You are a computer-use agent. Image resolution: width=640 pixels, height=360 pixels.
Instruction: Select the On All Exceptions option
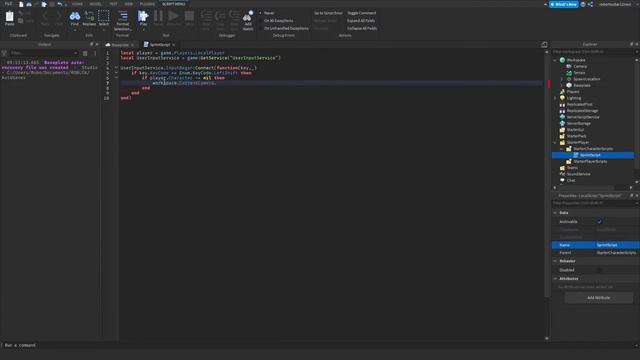point(278,20)
